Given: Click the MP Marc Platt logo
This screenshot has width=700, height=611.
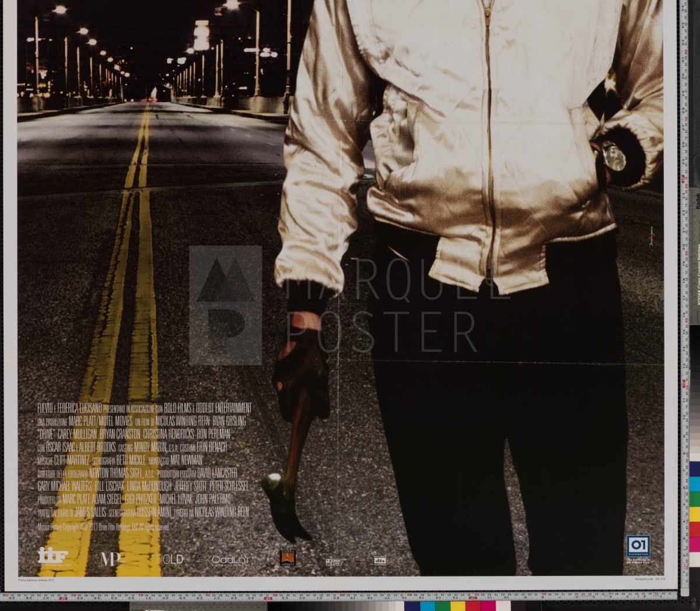Looking at the screenshot, I should tap(110, 559).
